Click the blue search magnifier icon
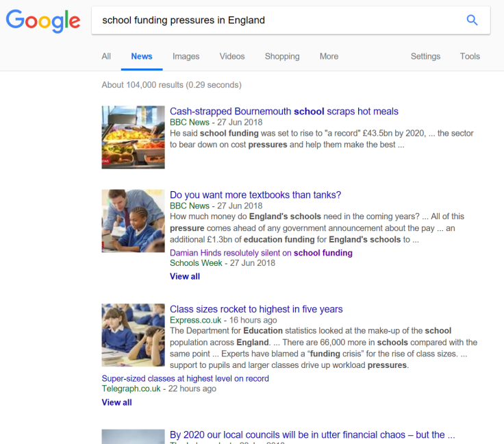 pos(472,21)
